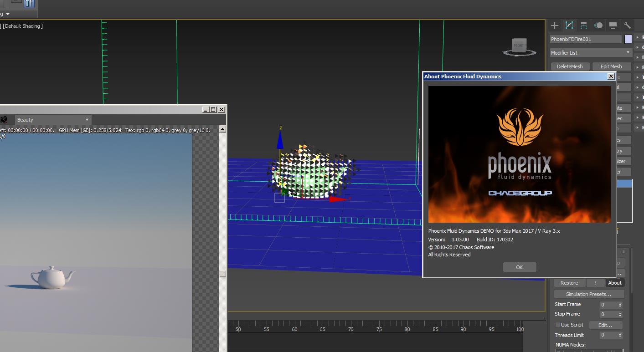This screenshot has width=644, height=352.
Task: Click the Edit... script button
Action: [605, 325]
